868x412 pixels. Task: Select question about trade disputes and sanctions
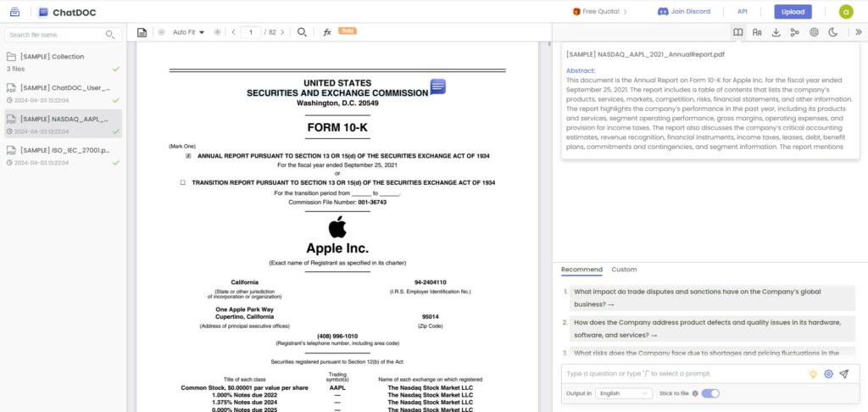(x=712, y=298)
